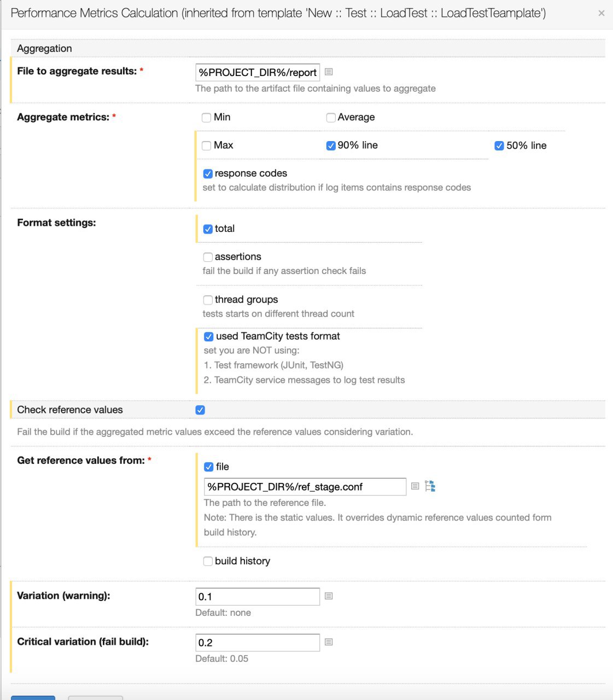Open file tree browser for reference file

coord(430,486)
